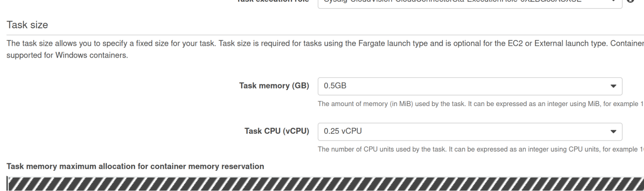Screen dimensions: 644x191
Task: Open the Task memory (GB) dropdown
Action: [x=470, y=86]
